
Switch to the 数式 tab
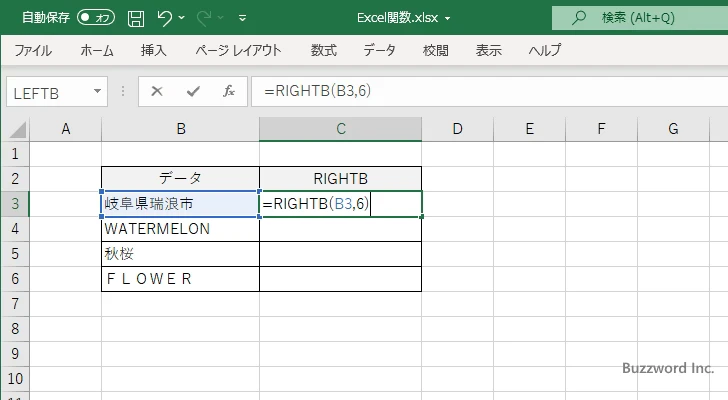tap(324, 50)
